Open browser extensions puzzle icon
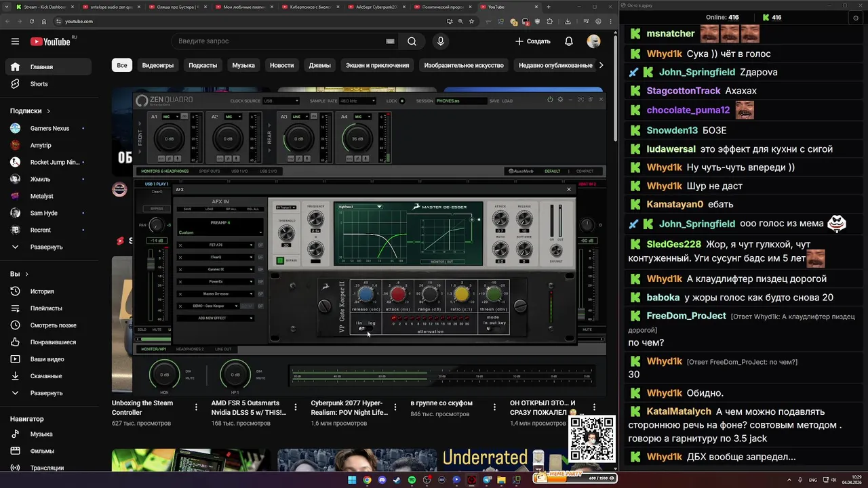 (x=550, y=21)
